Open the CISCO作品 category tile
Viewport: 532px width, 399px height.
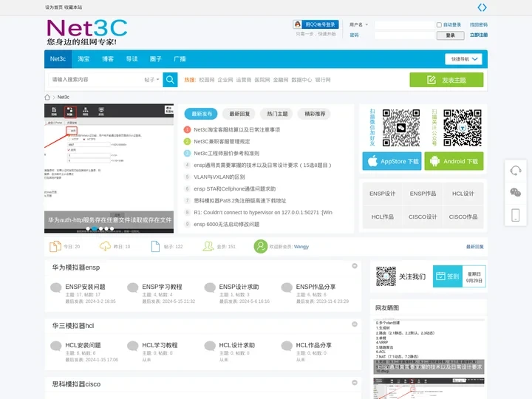(463, 216)
